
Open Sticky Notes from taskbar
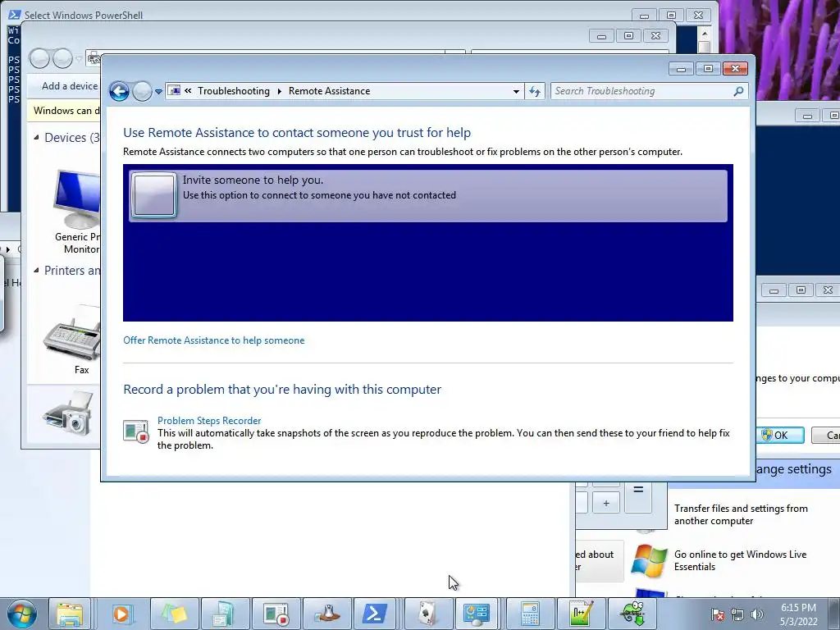click(x=174, y=614)
